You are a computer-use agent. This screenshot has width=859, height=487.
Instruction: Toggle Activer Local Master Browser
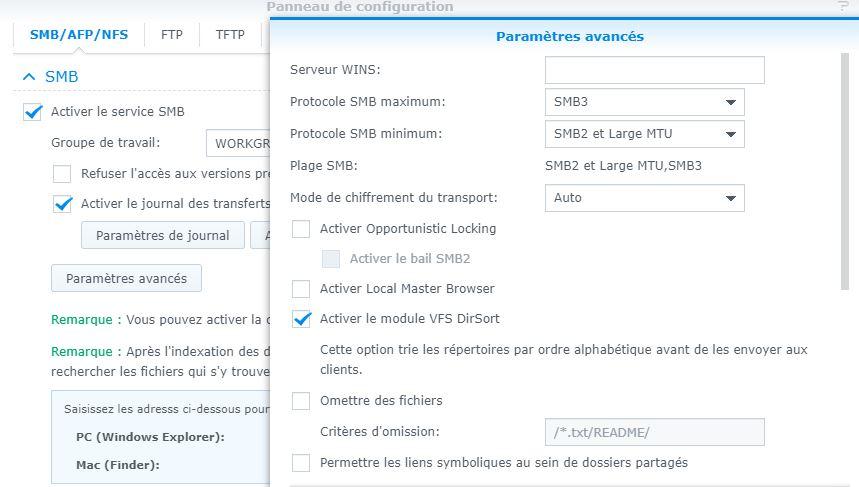(x=301, y=289)
